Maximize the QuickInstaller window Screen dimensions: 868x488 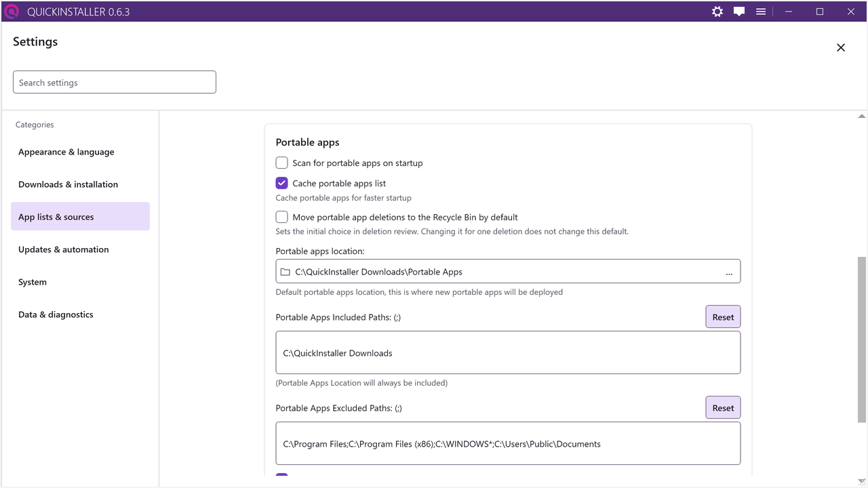point(820,12)
